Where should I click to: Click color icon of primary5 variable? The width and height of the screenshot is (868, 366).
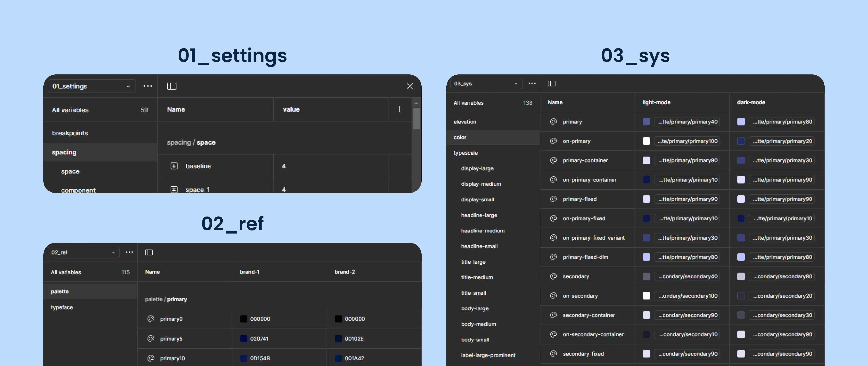tap(151, 339)
